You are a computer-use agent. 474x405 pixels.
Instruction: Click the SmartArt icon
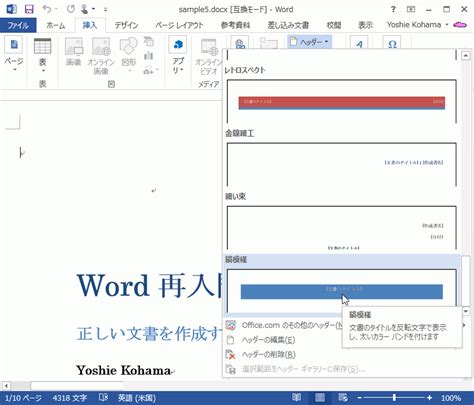tap(149, 42)
